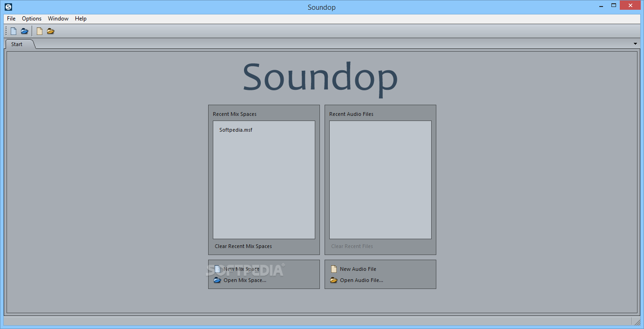Click the New Audio File toolbar icon
This screenshot has height=329, width=644.
coord(40,31)
